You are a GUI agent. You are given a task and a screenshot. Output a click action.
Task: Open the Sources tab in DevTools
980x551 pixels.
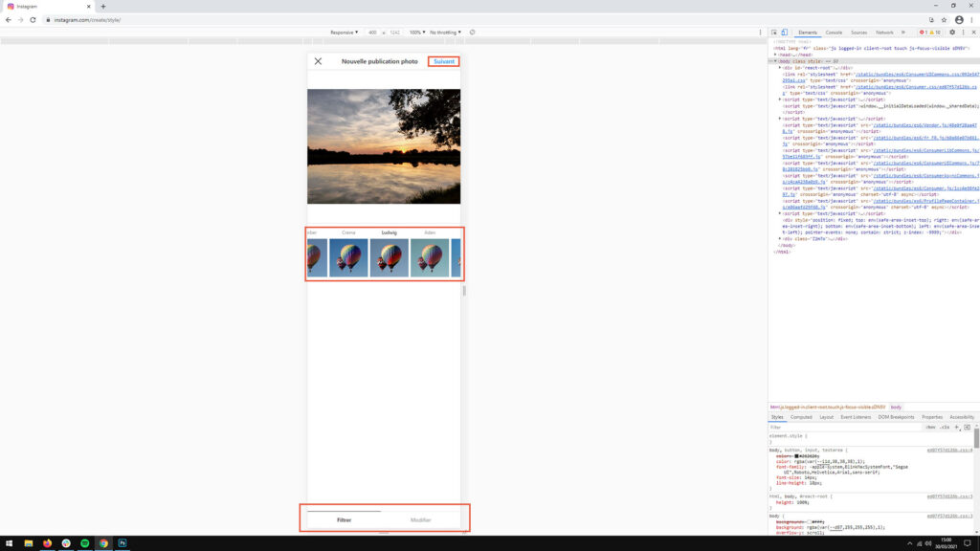tap(858, 33)
